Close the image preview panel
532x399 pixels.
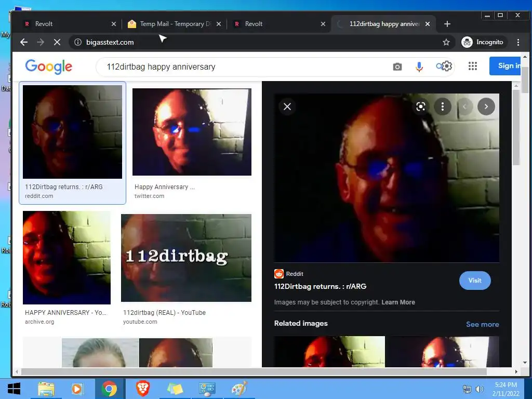(x=287, y=107)
